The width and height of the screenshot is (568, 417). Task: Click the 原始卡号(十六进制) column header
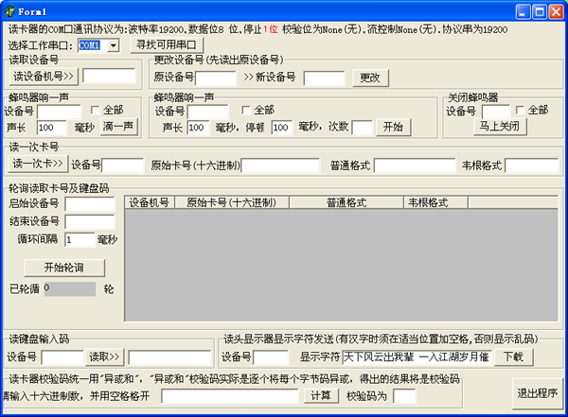pos(232,203)
